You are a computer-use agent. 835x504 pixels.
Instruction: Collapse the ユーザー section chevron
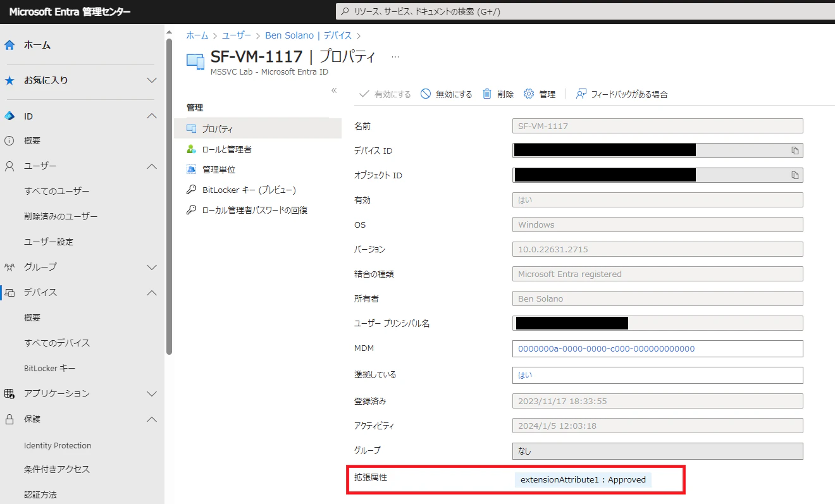[x=152, y=166]
